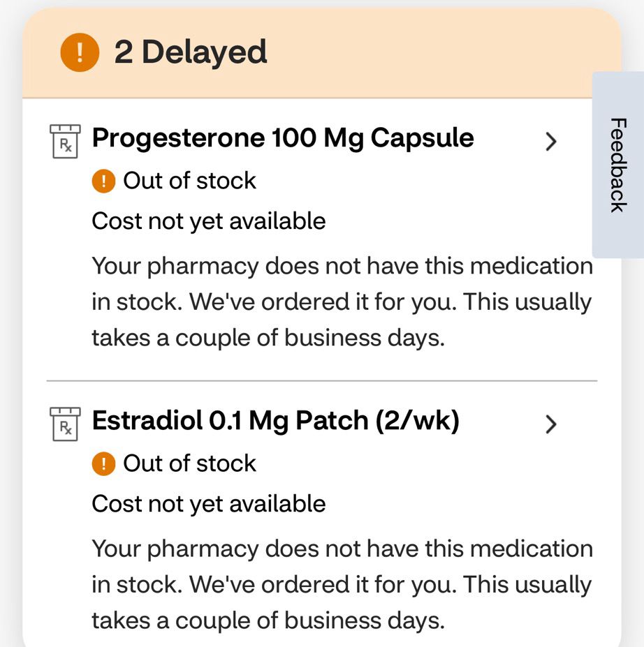Viewport: 644px width, 647px height.
Task: Click the Progesterone out of stock alert icon
Action: [103, 181]
